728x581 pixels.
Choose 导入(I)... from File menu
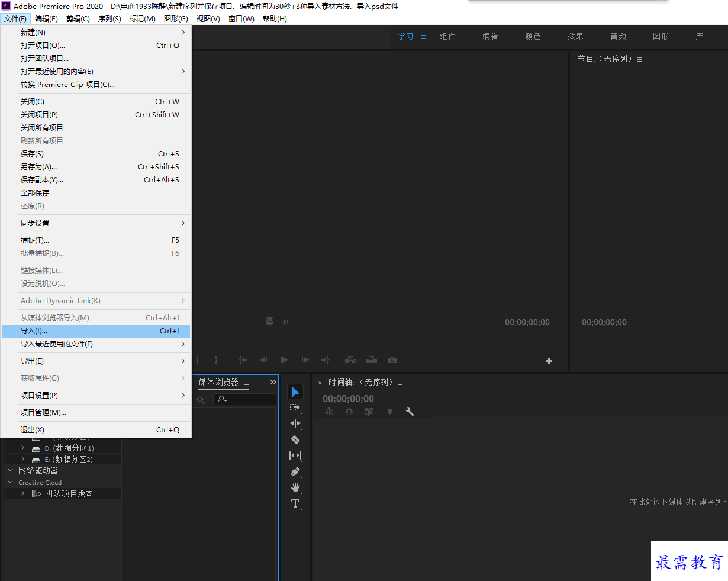pos(96,331)
